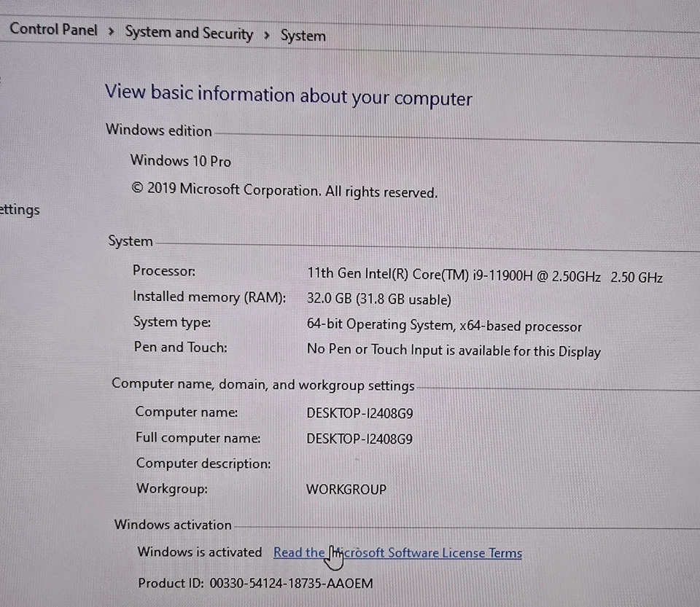Click the Windows is activated status text
The width and height of the screenshot is (700, 607).
click(x=199, y=552)
